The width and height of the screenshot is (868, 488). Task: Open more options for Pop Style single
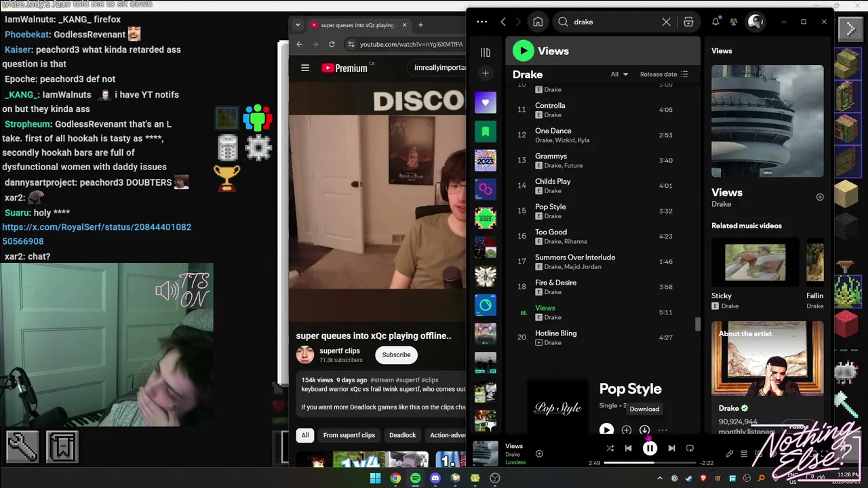click(x=663, y=430)
